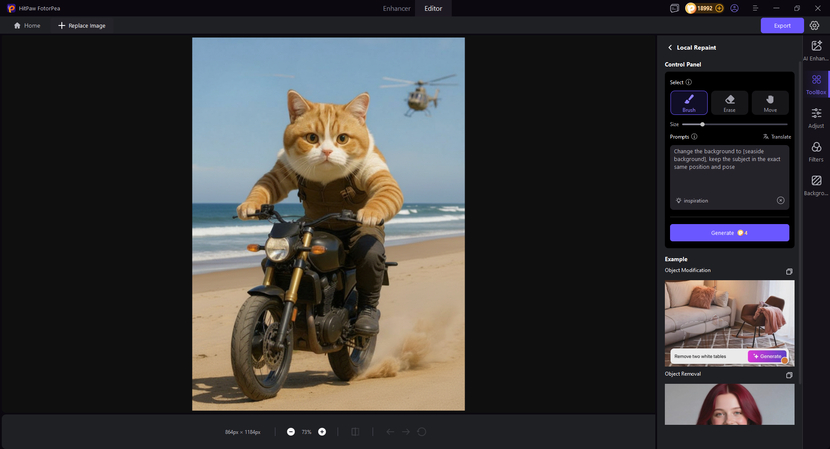Click the coin balance 18992

coord(704,8)
